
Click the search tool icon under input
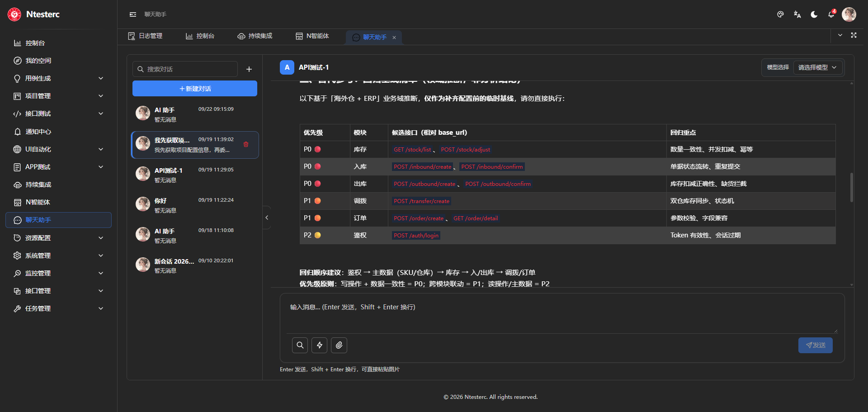(x=300, y=345)
